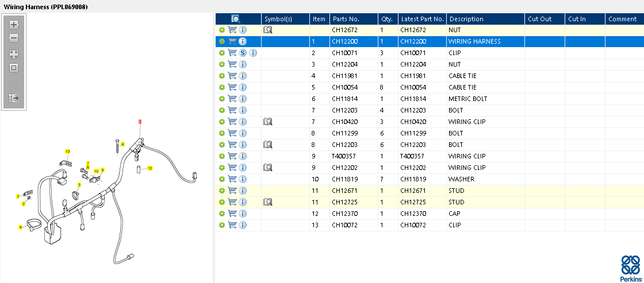Select the WASHER row CH11819
The height and width of the screenshot is (283, 644).
tap(461, 179)
